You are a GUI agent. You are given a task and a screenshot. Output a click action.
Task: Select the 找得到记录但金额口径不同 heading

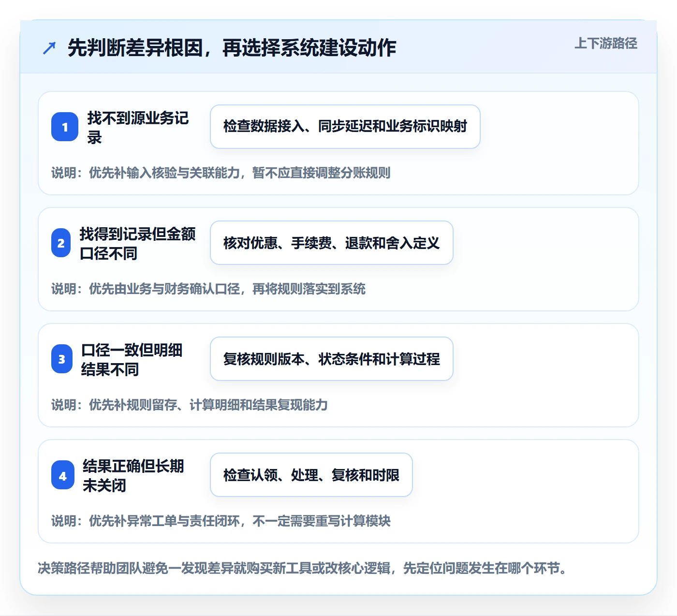[137, 243]
